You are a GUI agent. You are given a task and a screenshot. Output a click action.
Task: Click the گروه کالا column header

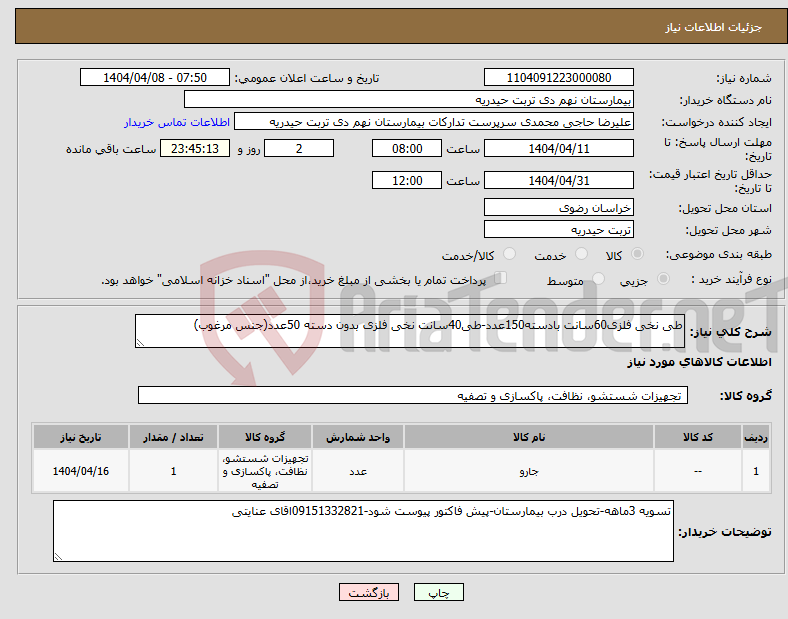click(265, 437)
